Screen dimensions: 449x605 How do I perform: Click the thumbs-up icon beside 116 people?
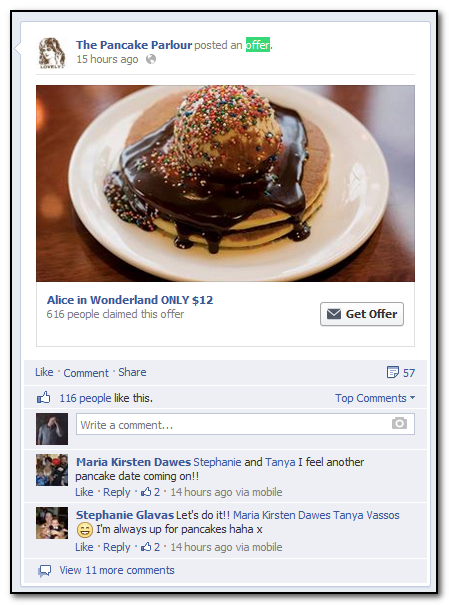44,397
